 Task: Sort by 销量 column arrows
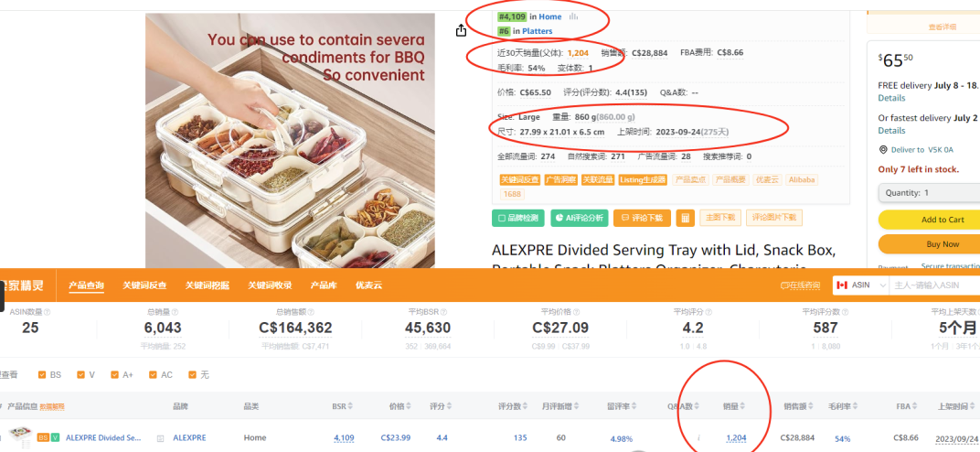point(742,406)
